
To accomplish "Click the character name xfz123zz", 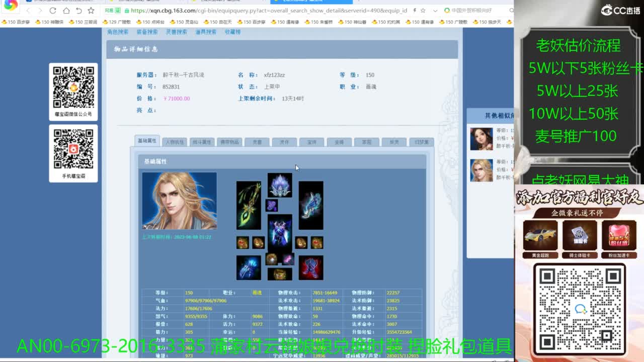I will click(x=274, y=75).
